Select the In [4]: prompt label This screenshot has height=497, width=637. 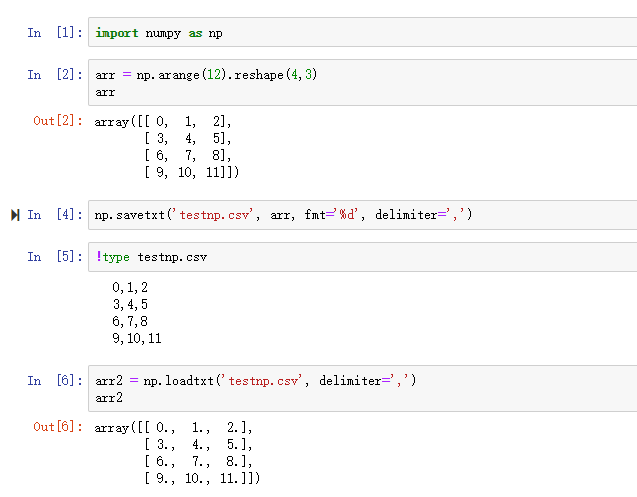pos(55,215)
